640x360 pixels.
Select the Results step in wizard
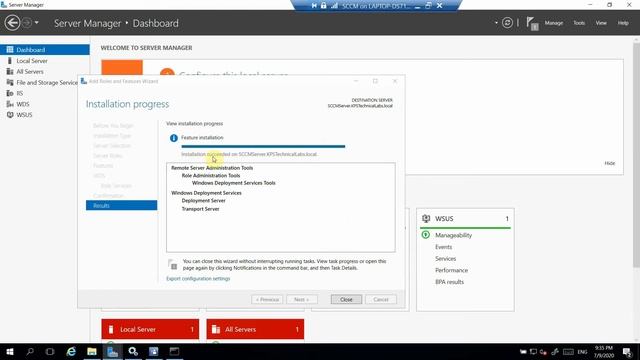[x=121, y=205]
